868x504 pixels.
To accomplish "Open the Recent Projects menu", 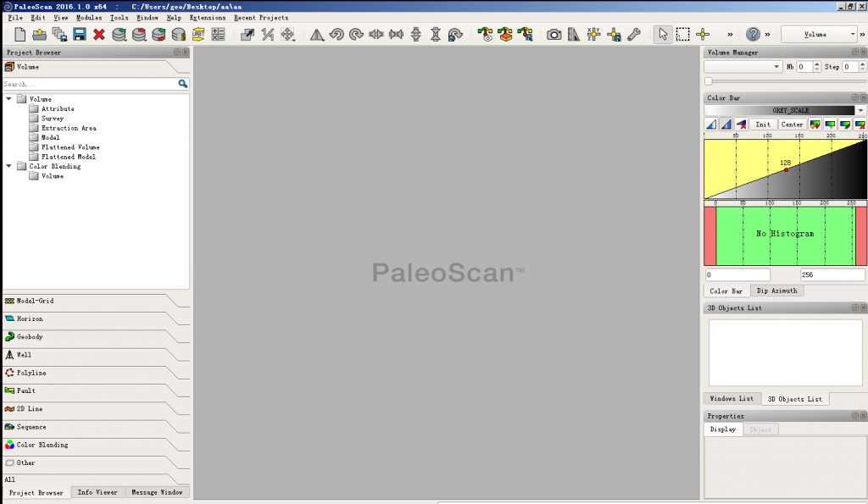I will (x=261, y=18).
